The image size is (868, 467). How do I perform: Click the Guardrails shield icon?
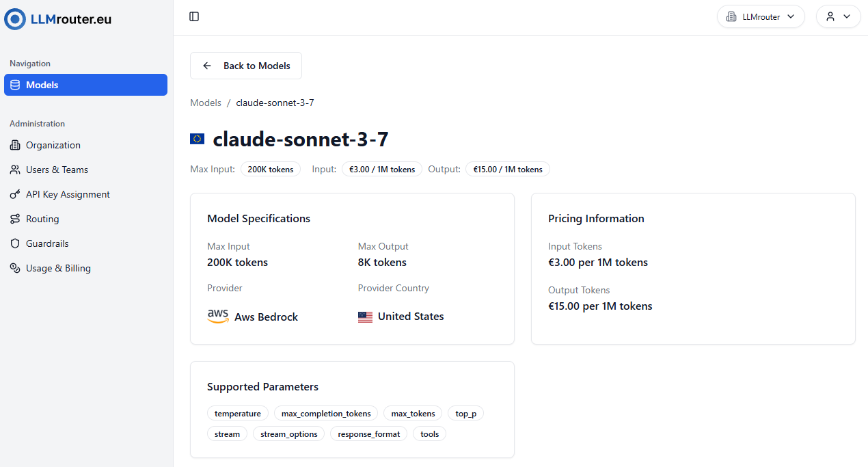point(15,243)
